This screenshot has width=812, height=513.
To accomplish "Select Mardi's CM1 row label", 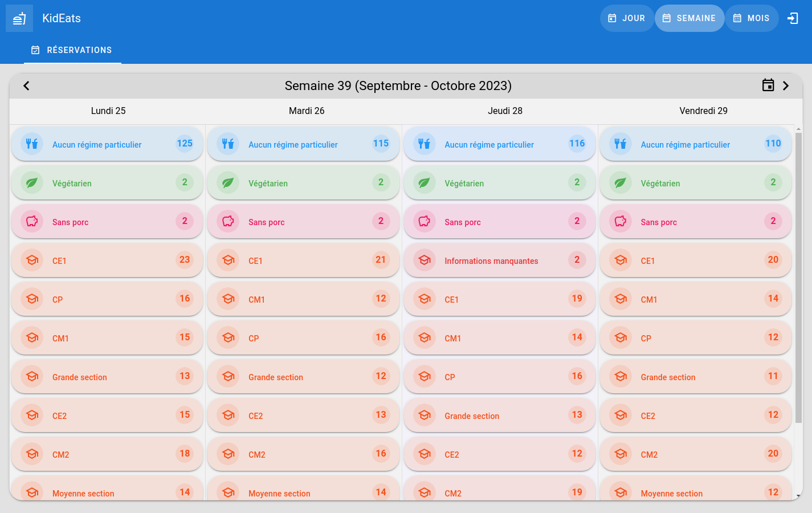I will [256, 300].
